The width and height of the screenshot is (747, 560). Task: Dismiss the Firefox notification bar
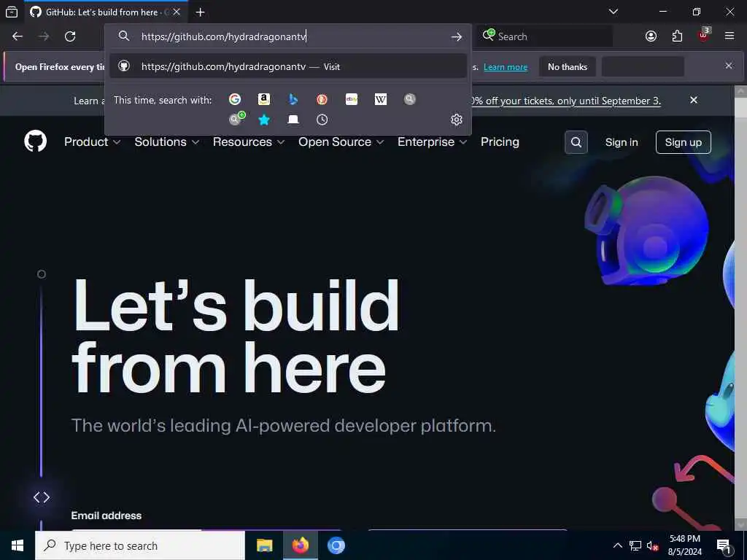(729, 66)
